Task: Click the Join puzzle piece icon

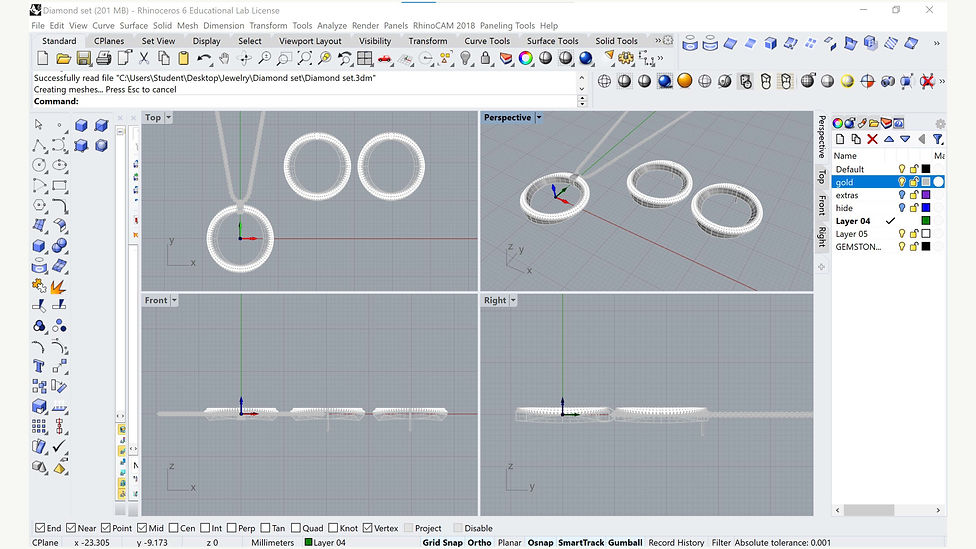Action: click(x=39, y=286)
